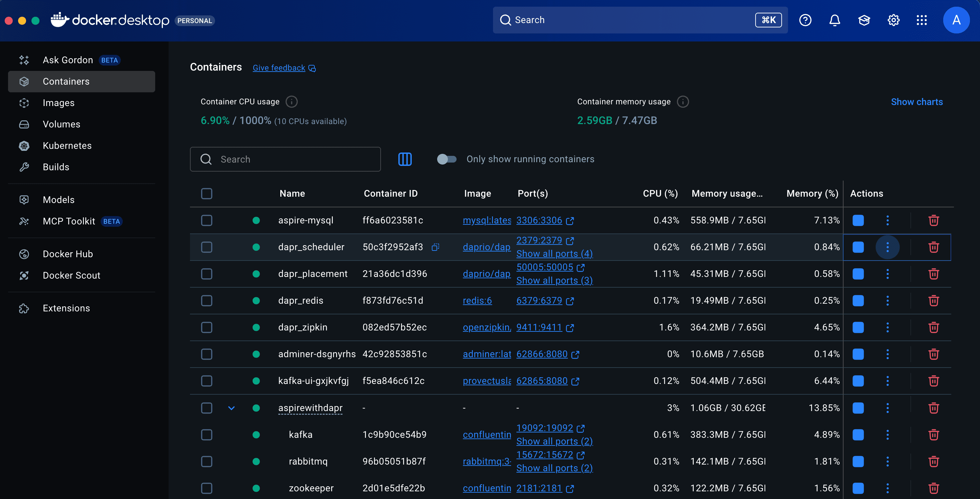This screenshot has width=980, height=499.
Task: Go to Images section
Action: [81, 103]
